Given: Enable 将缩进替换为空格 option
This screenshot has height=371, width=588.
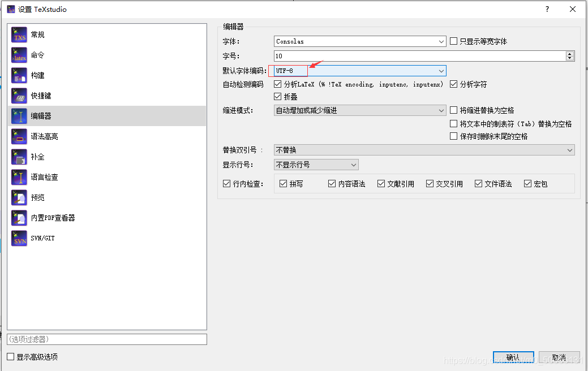Looking at the screenshot, I should click(x=453, y=110).
